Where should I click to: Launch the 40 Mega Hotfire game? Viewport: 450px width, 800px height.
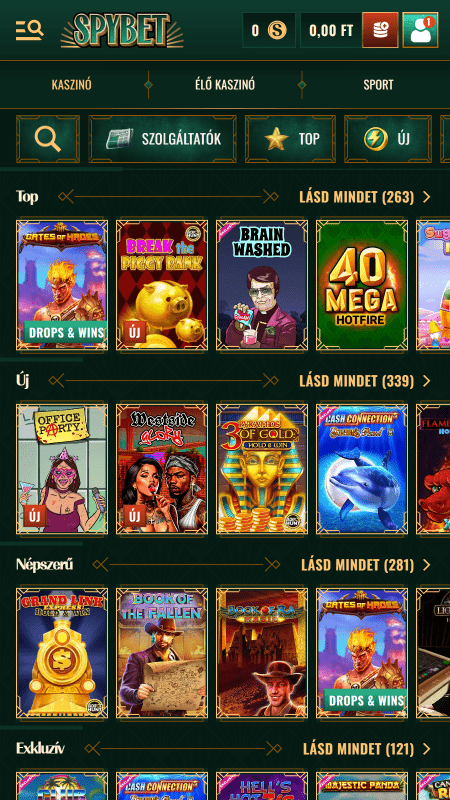(x=362, y=285)
